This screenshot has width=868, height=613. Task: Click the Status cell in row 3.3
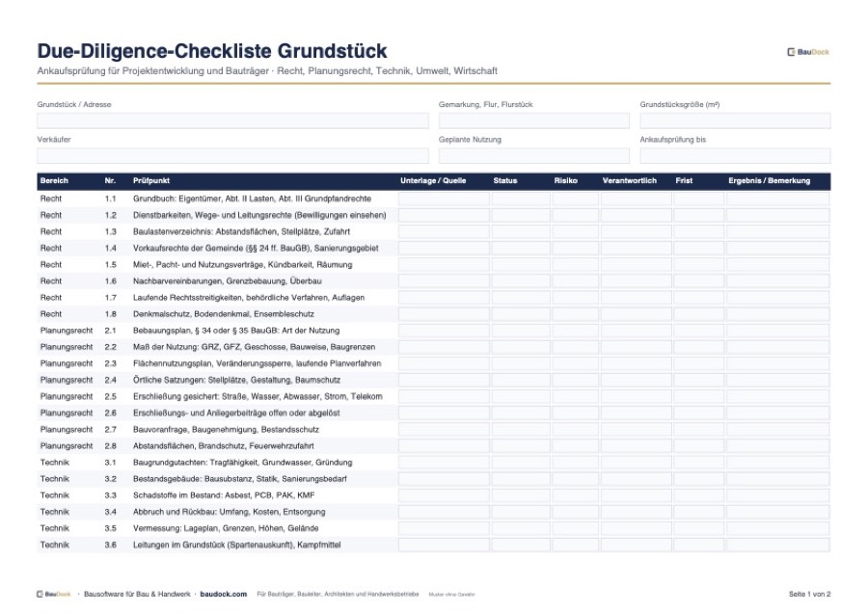click(x=521, y=495)
